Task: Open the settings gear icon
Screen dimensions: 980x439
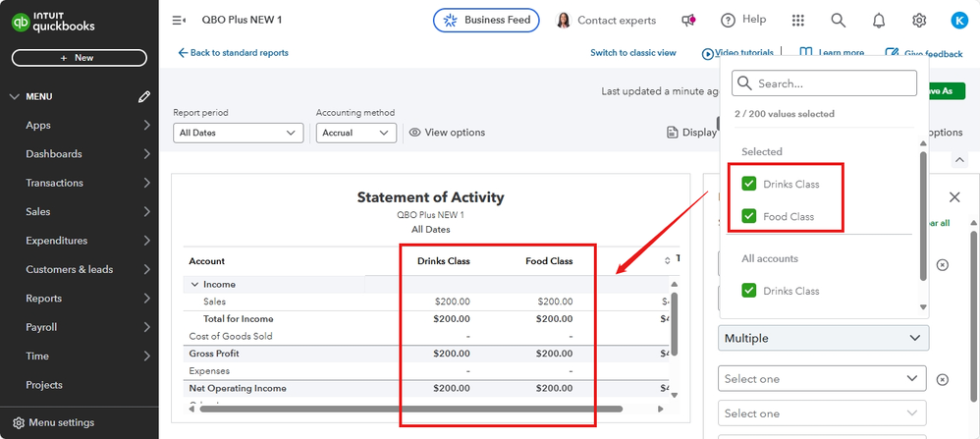Action: pos(919,20)
